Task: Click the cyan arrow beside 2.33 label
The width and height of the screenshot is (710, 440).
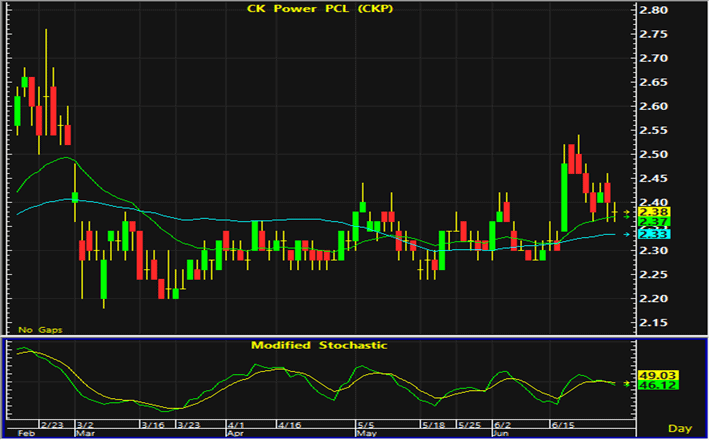Action: click(x=627, y=234)
